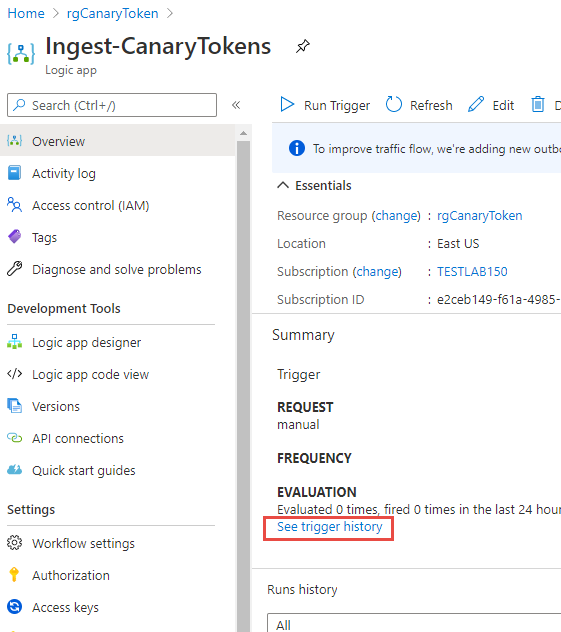The width and height of the screenshot is (561, 632).
Task: Go to Home breadcrumb
Action: pos(26,13)
